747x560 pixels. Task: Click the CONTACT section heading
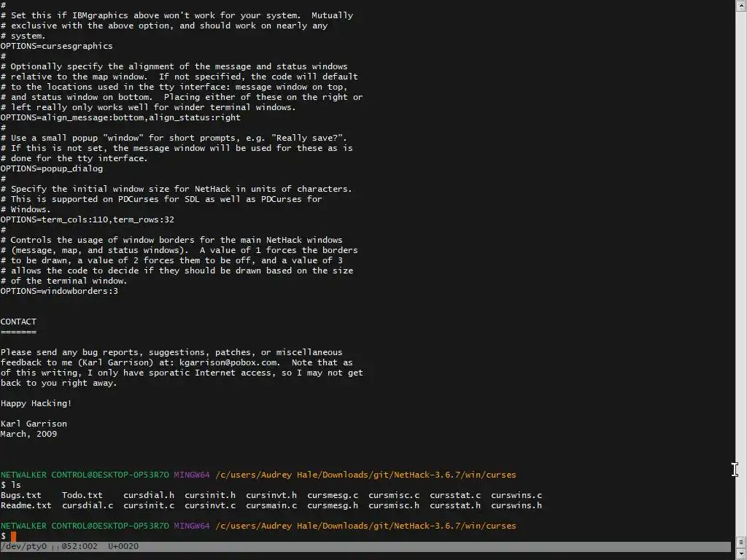point(18,322)
